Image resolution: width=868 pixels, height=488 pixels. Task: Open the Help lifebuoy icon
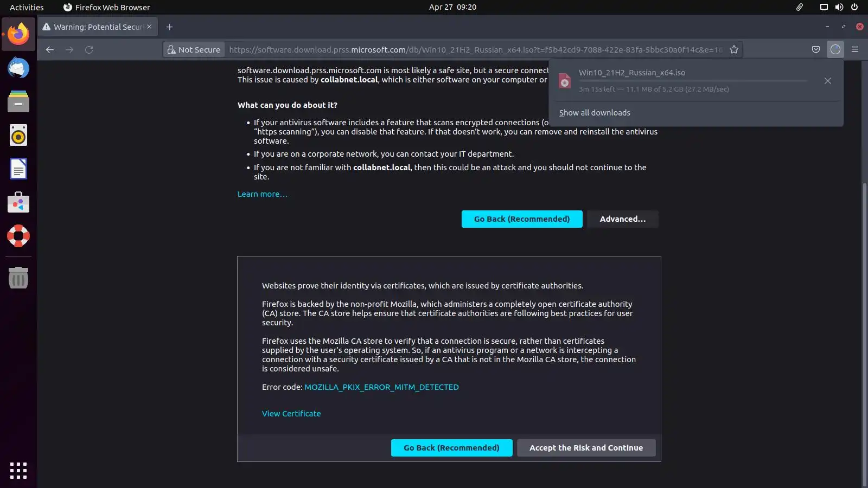coord(18,236)
